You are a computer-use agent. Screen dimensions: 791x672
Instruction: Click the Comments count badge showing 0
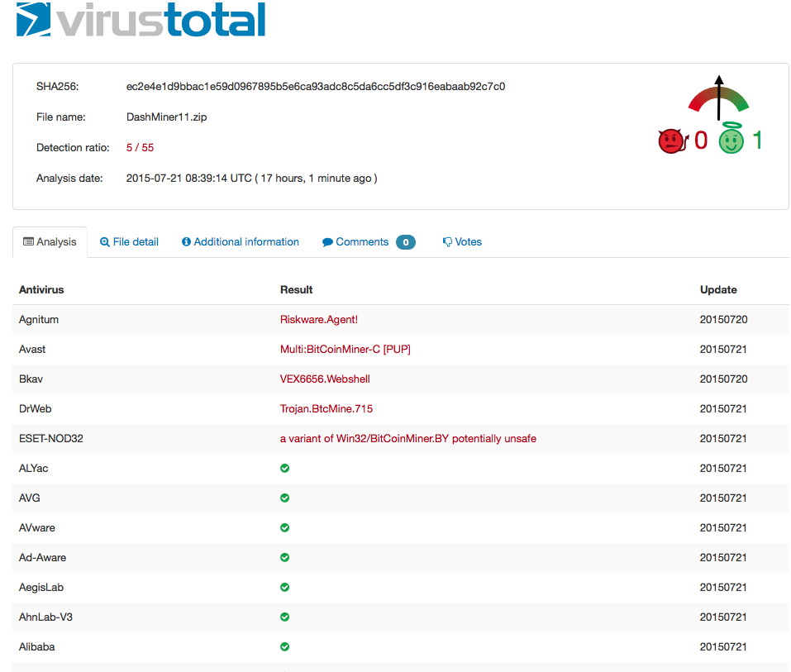pos(406,242)
